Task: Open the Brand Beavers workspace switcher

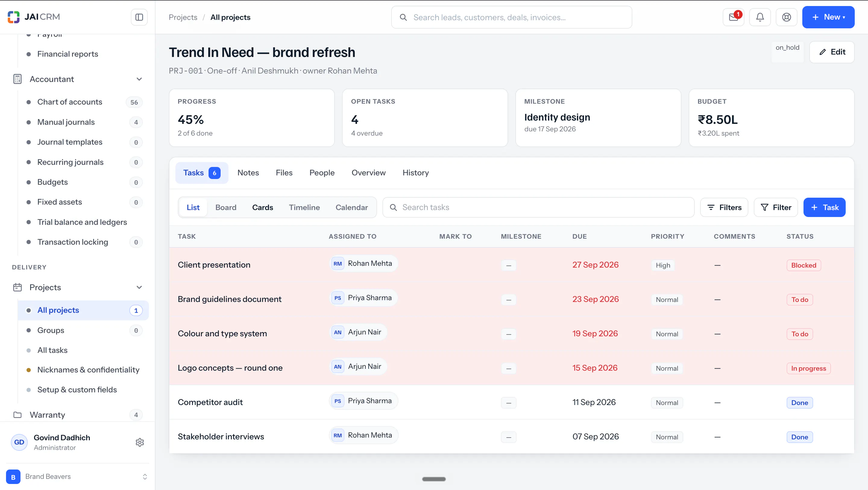Action: [x=77, y=476]
